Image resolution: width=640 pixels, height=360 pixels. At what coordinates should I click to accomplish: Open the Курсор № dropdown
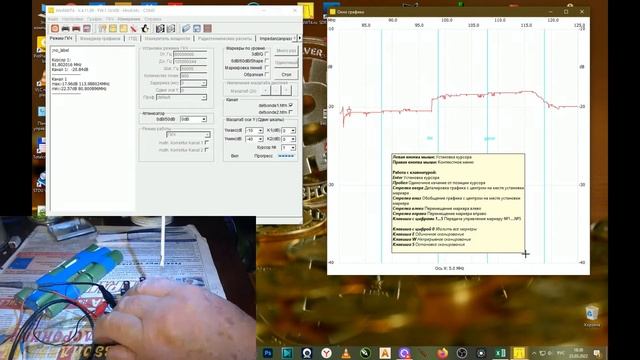[289, 147]
